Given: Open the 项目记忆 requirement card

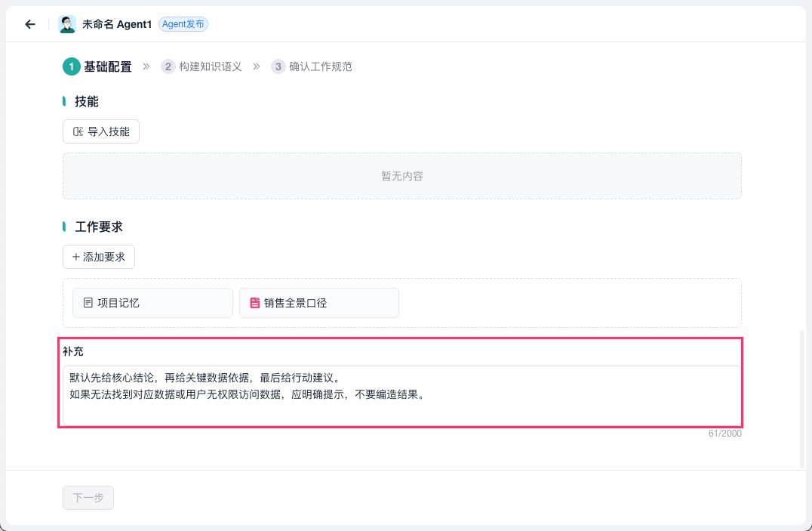Looking at the screenshot, I should coord(152,303).
